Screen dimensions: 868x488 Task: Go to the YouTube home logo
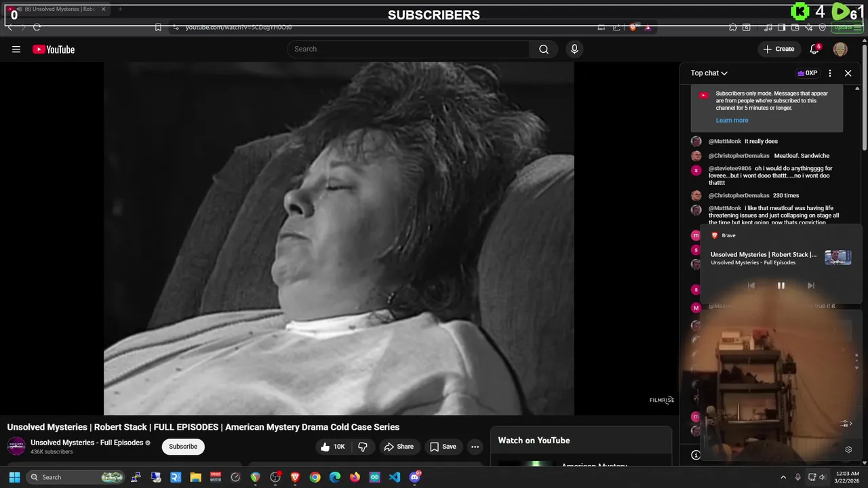pyautogui.click(x=54, y=49)
